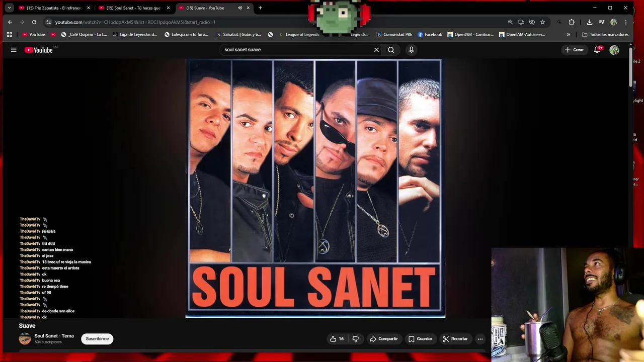Go back in browser history
This screenshot has width=644, height=362.
(10, 22)
